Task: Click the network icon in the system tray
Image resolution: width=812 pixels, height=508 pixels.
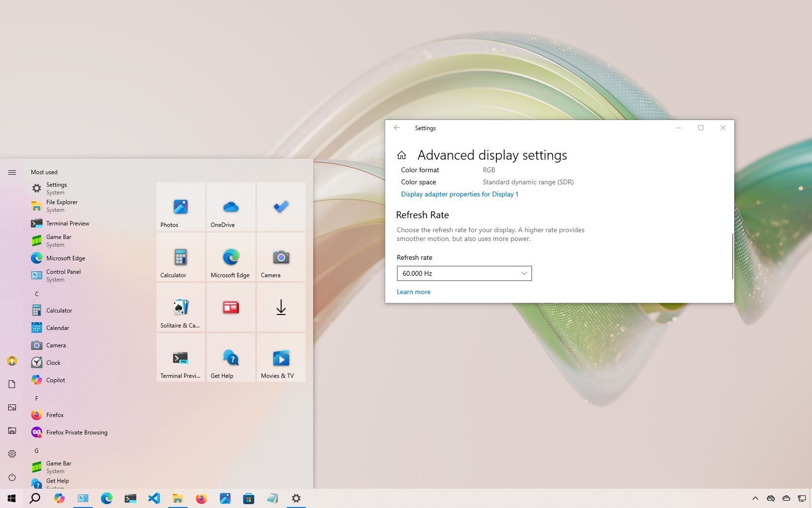Action: (801, 498)
